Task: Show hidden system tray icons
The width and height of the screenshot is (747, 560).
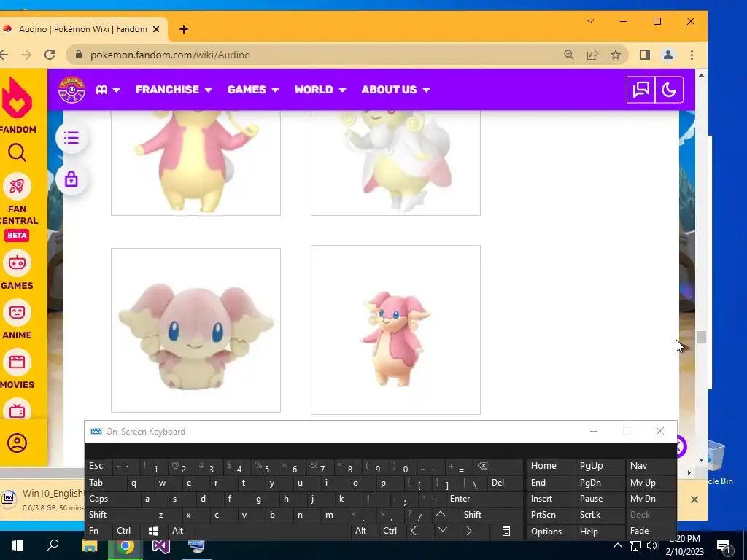Action: pyautogui.click(x=617, y=545)
